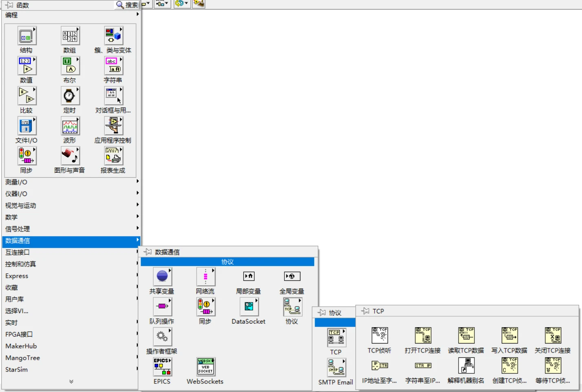Viewport: 582px width, 392px height.
Task: Select the 字符串至IP function
Action: point(423,366)
